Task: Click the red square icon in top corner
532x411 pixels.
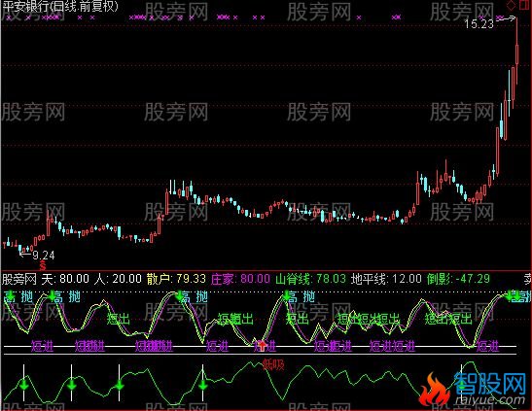Action: point(524,5)
